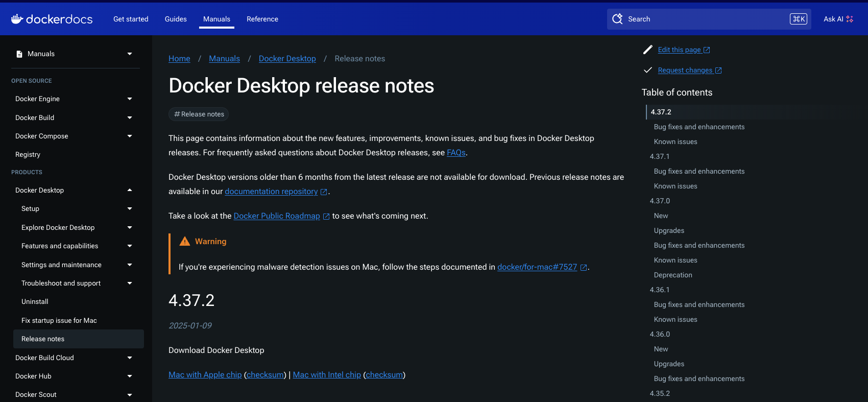Select the Manuals top nav tab

[x=216, y=19]
